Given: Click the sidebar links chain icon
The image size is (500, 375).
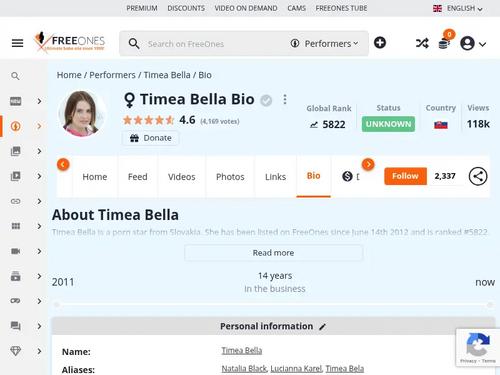Looking at the screenshot, I should (x=16, y=201).
